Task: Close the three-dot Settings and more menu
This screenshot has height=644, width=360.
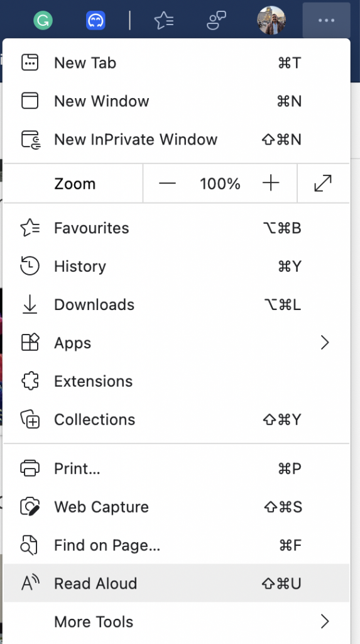Action: (326, 20)
